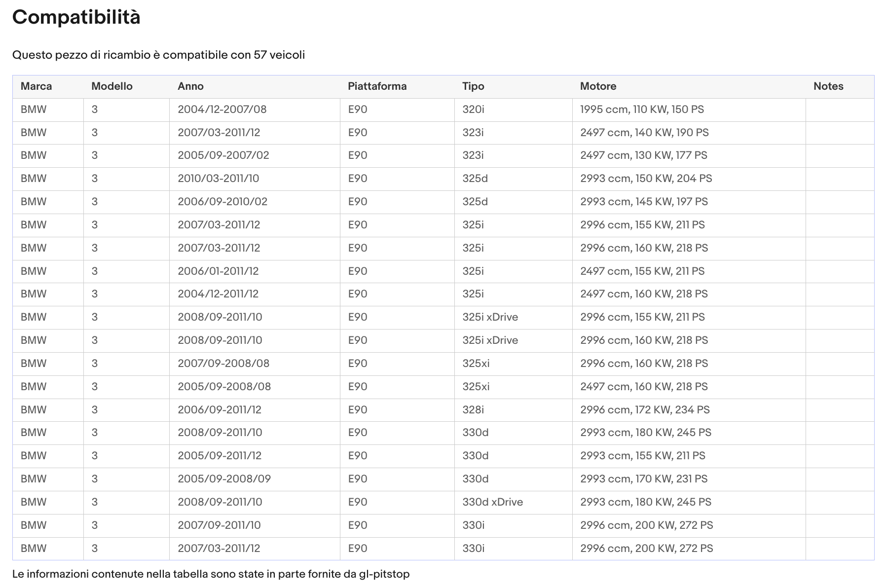Click the gl-pitstop information footnote
Screen dimensions: 885x588
pyautogui.click(x=211, y=574)
